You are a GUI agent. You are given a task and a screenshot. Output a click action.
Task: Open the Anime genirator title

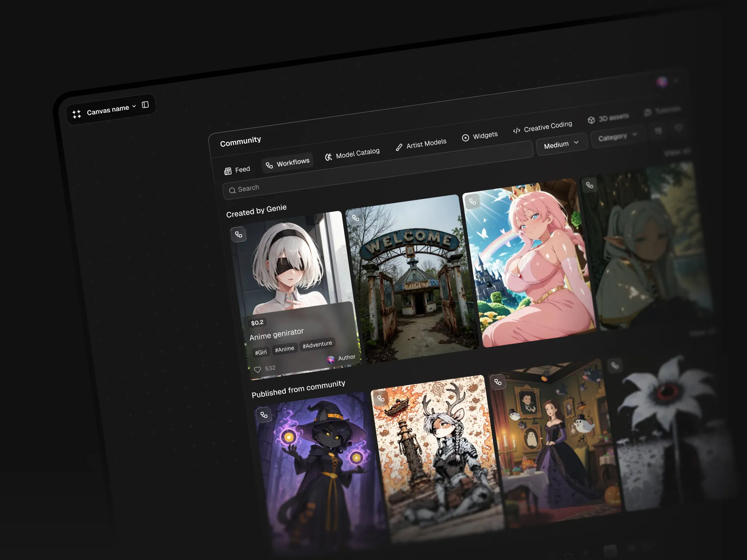(x=277, y=334)
